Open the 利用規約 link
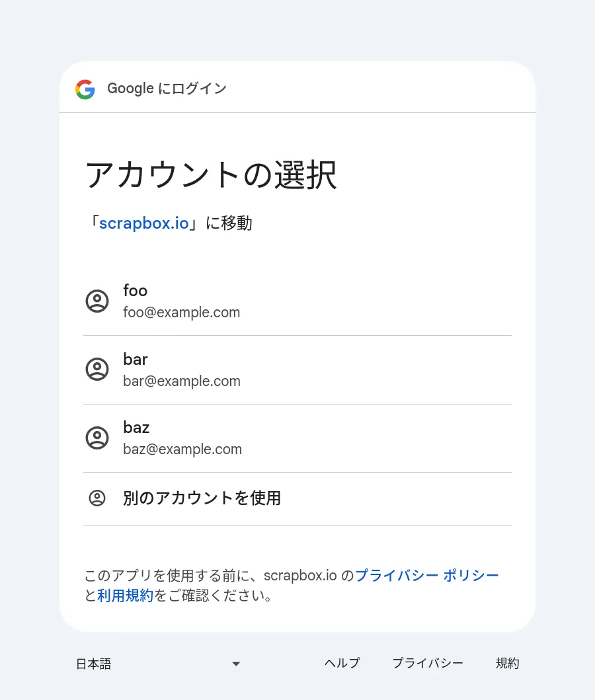The width and height of the screenshot is (595, 700). (126, 596)
